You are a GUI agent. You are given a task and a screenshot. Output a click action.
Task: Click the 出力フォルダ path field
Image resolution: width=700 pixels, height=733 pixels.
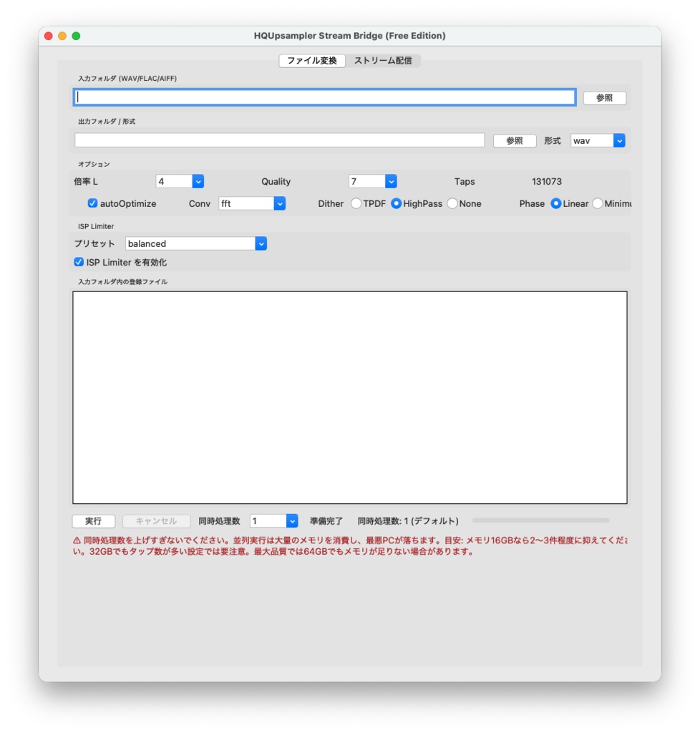[x=279, y=140]
